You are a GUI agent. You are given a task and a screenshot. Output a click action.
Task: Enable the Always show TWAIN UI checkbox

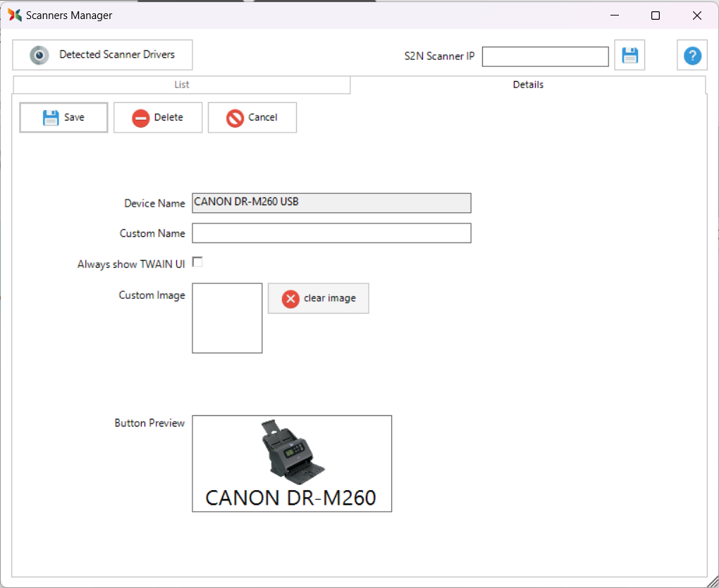(198, 262)
